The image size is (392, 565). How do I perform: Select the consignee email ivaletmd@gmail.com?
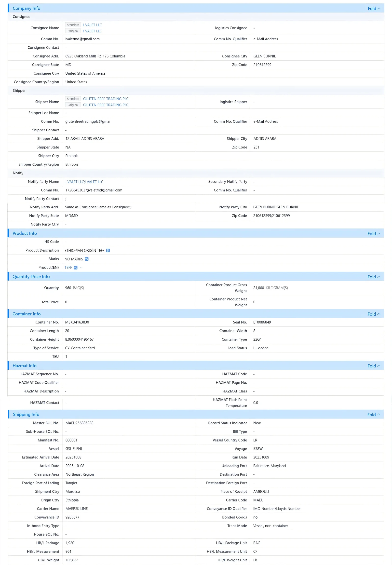coord(82,39)
